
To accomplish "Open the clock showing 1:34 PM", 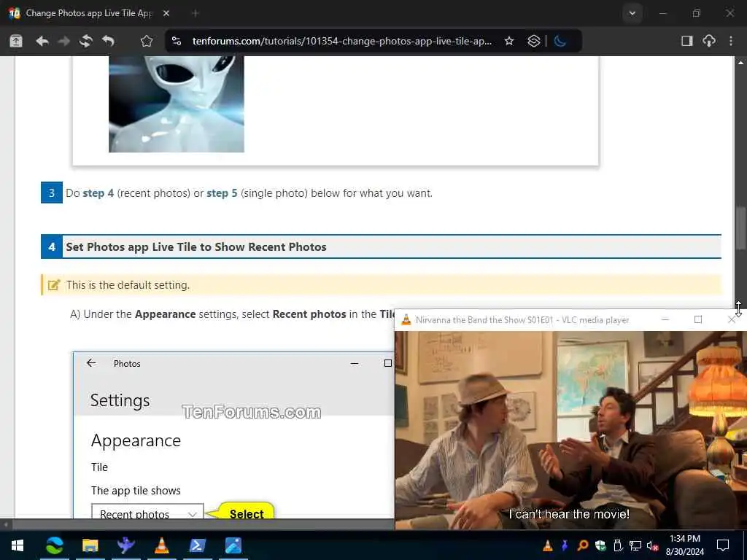I will (x=684, y=545).
